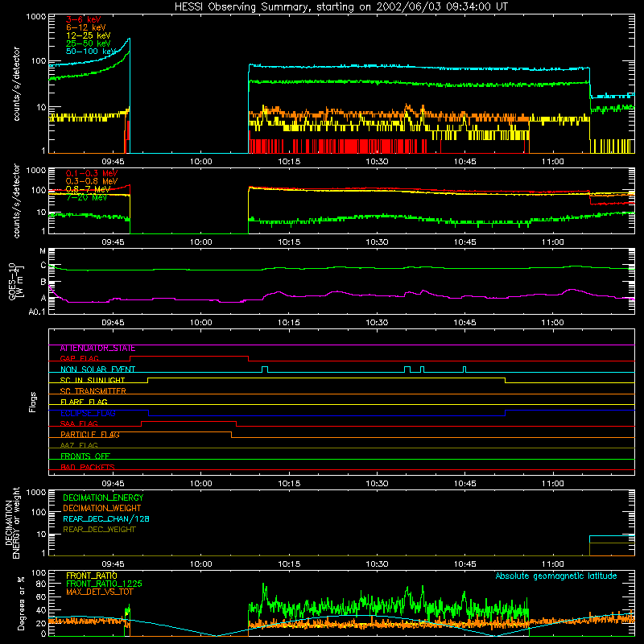Click the Degrees or % axis label
The width and height of the screenshot is (644, 644).
[x=21, y=603]
